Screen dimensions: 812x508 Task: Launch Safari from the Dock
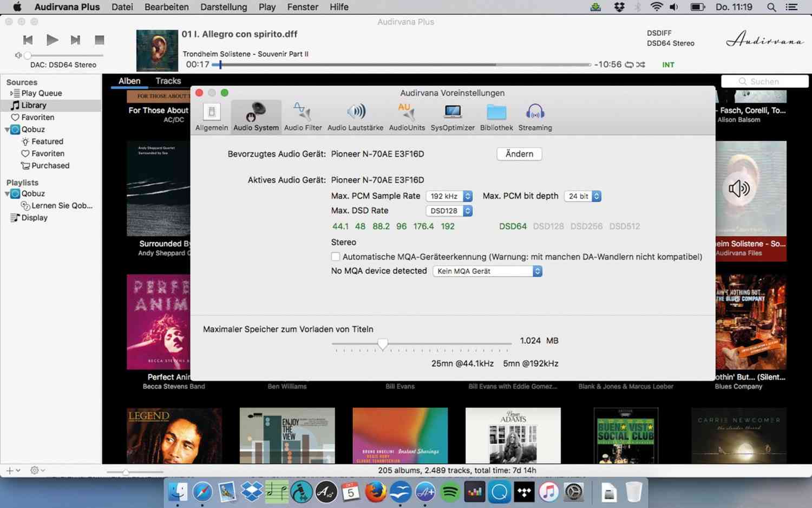tap(202, 492)
